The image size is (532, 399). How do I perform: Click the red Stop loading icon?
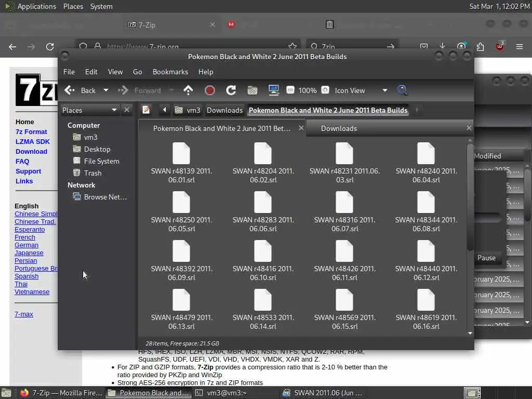point(210,90)
